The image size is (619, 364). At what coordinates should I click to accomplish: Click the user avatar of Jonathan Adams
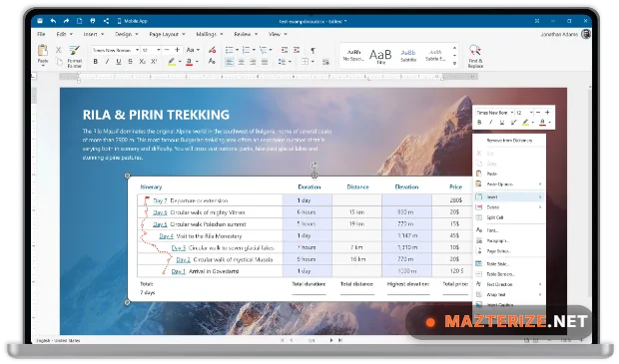point(586,34)
